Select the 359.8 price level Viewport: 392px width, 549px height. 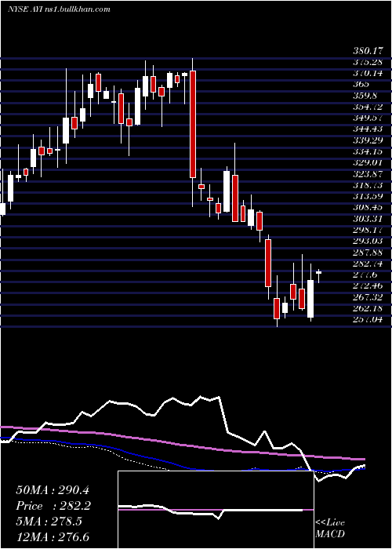pos(365,96)
